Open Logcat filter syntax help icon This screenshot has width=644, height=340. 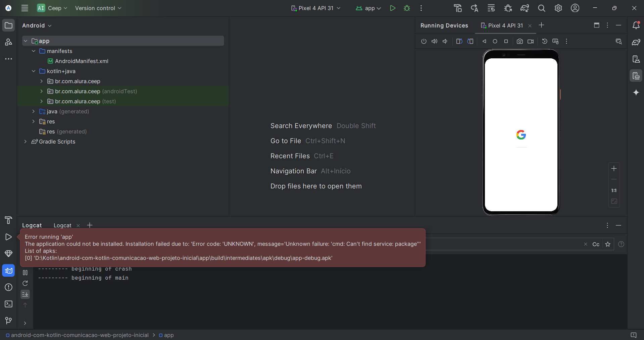point(621,244)
